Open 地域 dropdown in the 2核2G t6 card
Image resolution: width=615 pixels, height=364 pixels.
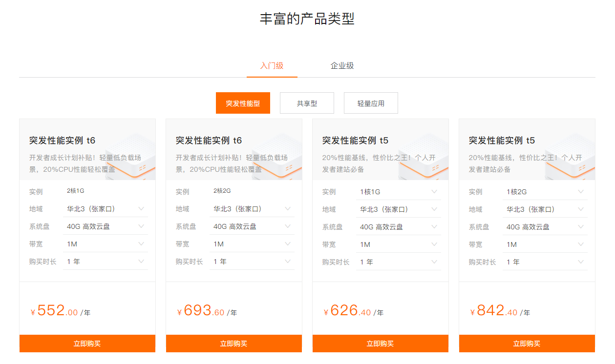tap(252, 209)
